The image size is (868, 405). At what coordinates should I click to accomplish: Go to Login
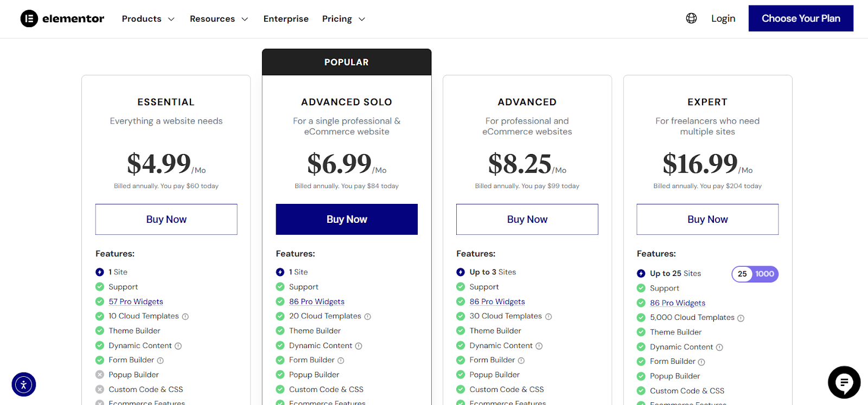click(x=723, y=18)
